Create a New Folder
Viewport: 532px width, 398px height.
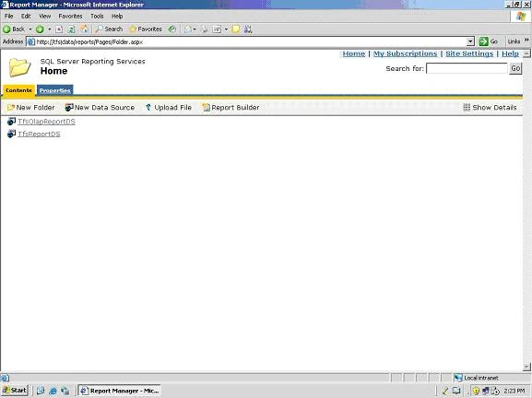click(x=30, y=108)
